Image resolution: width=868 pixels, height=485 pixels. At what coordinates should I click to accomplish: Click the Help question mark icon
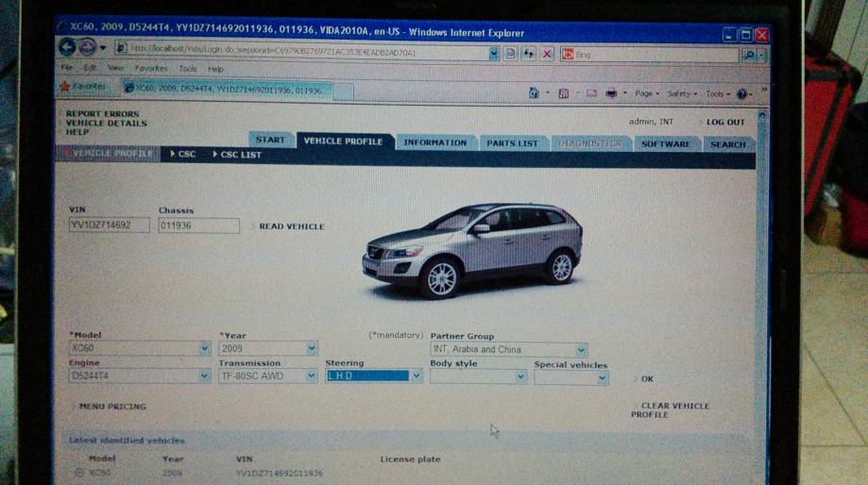tap(742, 94)
